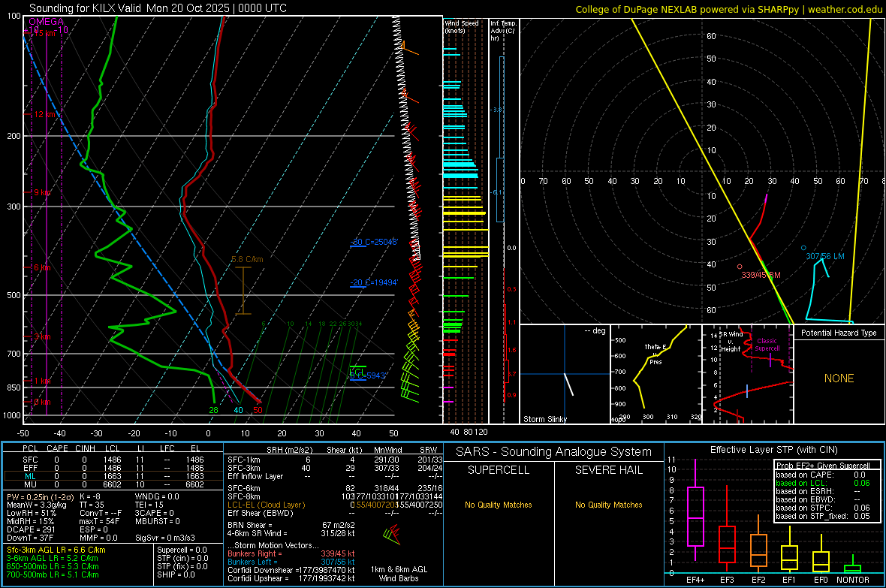This screenshot has height=588, width=886.
Task: Click the 5.8 C/km lapse rate bracket
Action: [x=243, y=290]
